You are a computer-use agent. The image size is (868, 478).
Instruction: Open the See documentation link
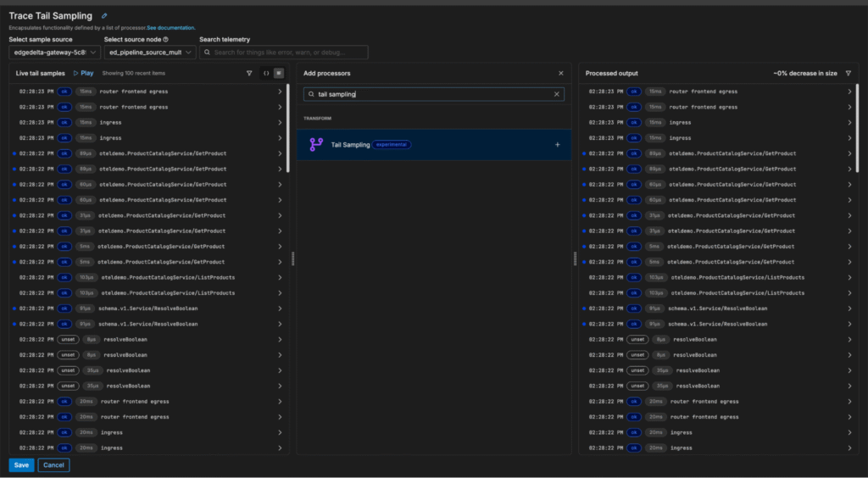170,28
